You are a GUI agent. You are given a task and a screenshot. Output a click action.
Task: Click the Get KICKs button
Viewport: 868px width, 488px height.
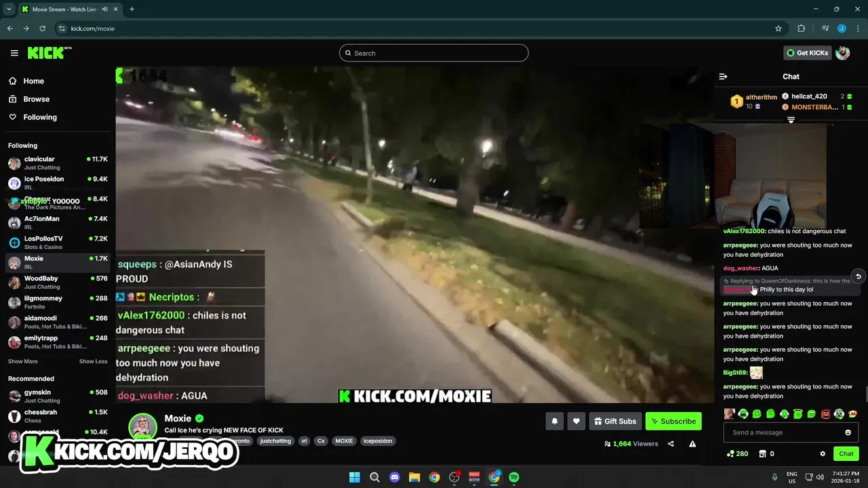click(x=807, y=53)
